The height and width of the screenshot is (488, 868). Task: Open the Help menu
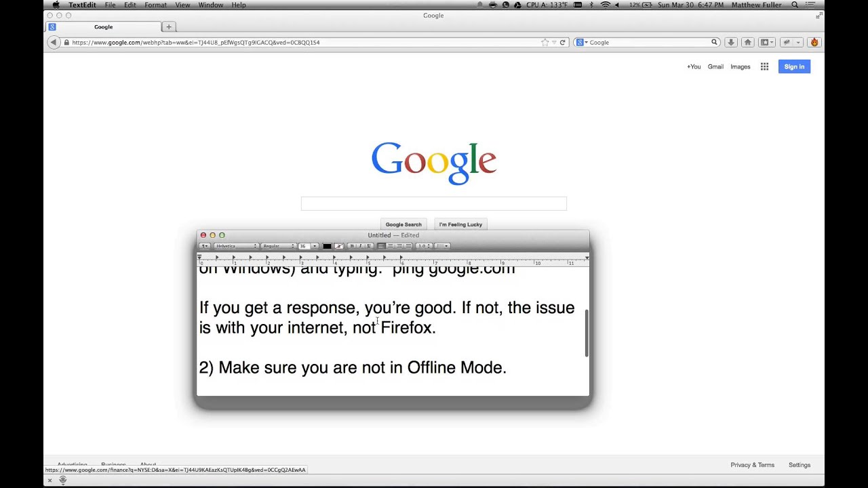pyautogui.click(x=239, y=5)
